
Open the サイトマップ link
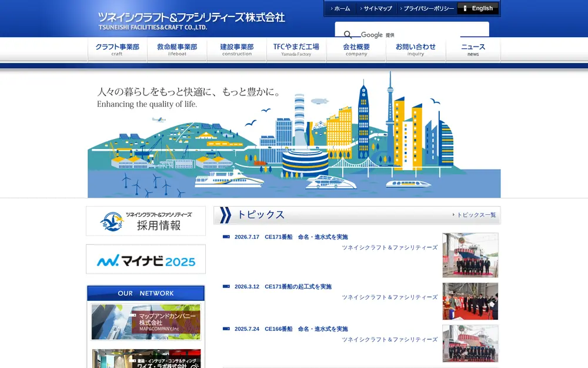[376, 8]
